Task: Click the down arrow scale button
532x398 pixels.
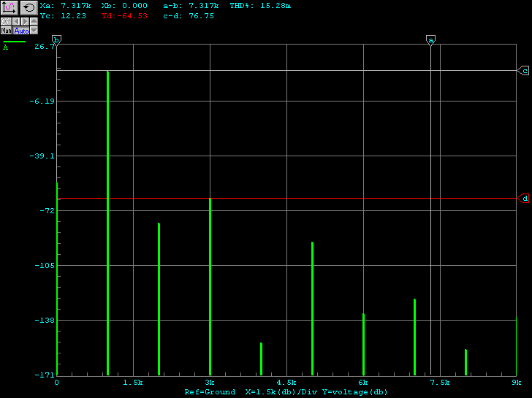Action: click(34, 31)
